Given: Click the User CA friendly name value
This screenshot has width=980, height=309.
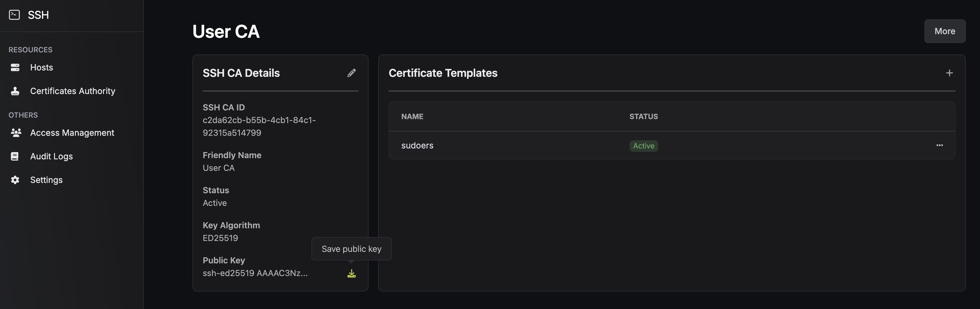Looking at the screenshot, I should [x=219, y=168].
